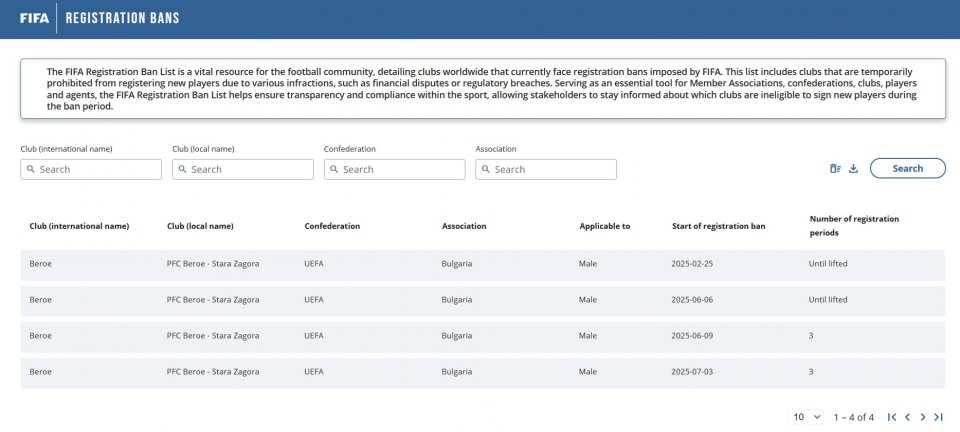Download the registration ban list
This screenshot has height=432, width=960.
point(853,169)
